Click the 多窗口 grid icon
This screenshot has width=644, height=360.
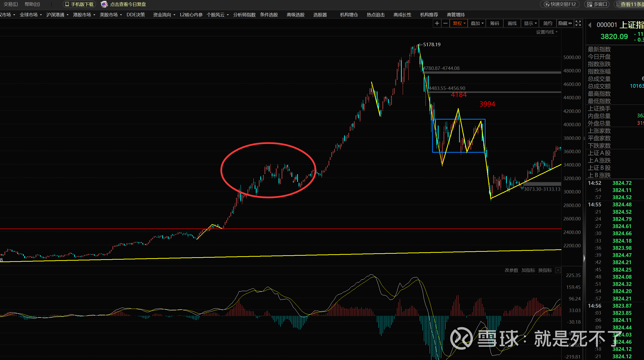coord(590,4)
